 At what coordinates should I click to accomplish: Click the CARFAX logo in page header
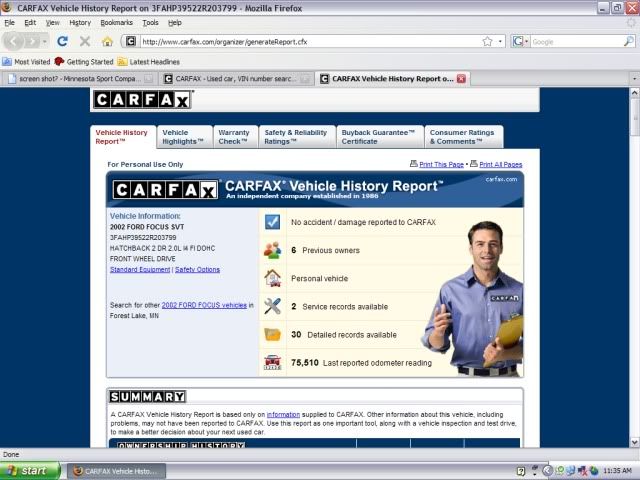tap(143, 99)
